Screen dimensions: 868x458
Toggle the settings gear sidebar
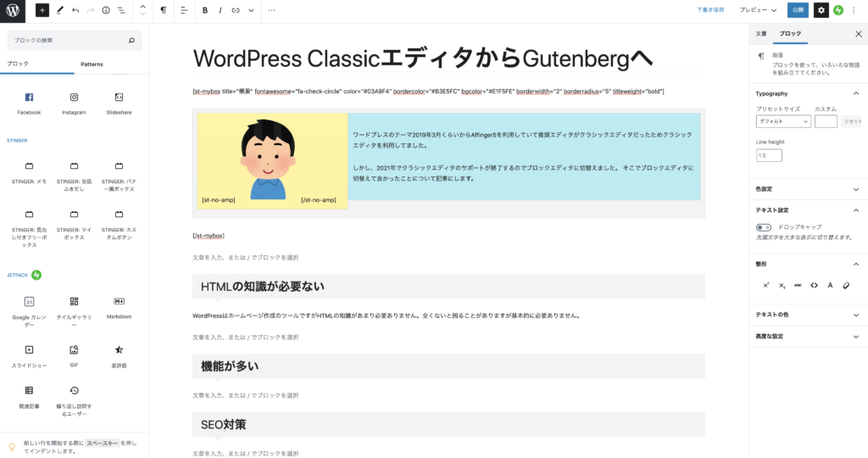pos(821,10)
